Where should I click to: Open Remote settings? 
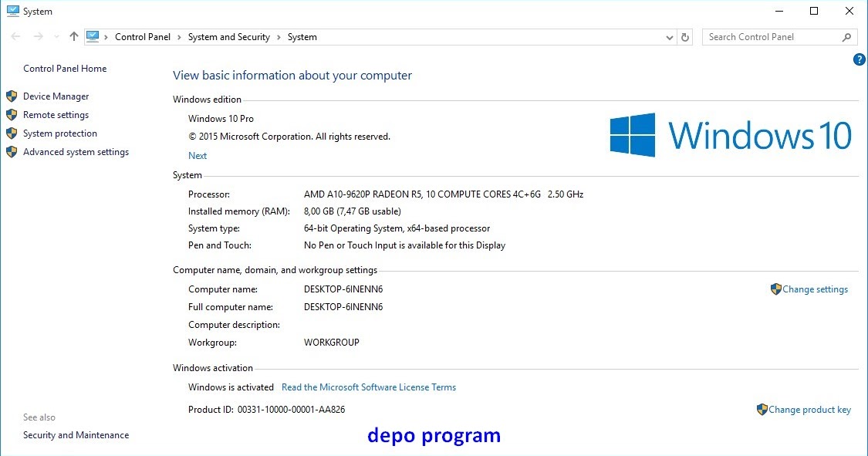click(56, 114)
